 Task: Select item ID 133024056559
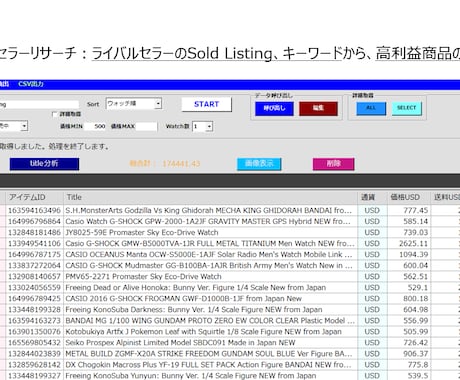click(x=34, y=287)
